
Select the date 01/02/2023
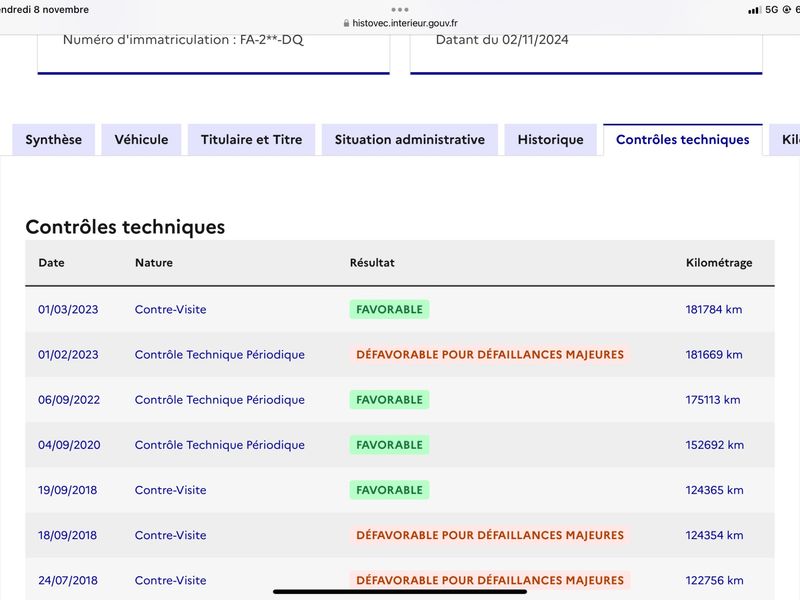click(68, 355)
